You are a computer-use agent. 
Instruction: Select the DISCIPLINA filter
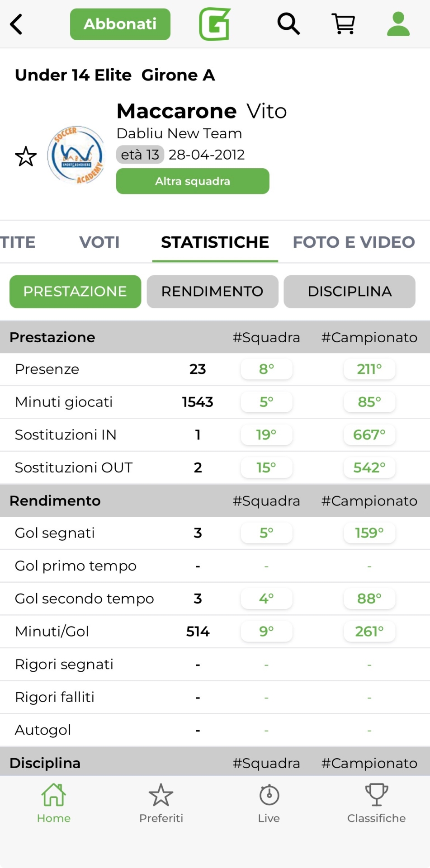coord(350,292)
